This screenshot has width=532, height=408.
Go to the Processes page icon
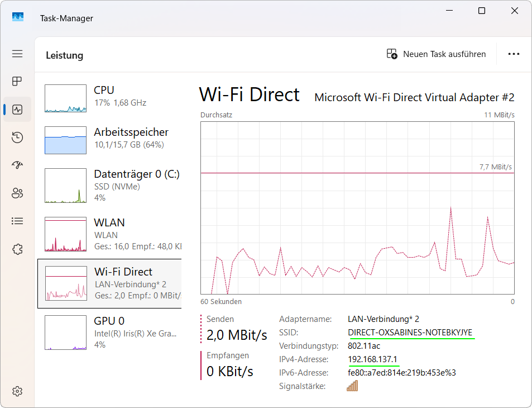pyautogui.click(x=17, y=82)
